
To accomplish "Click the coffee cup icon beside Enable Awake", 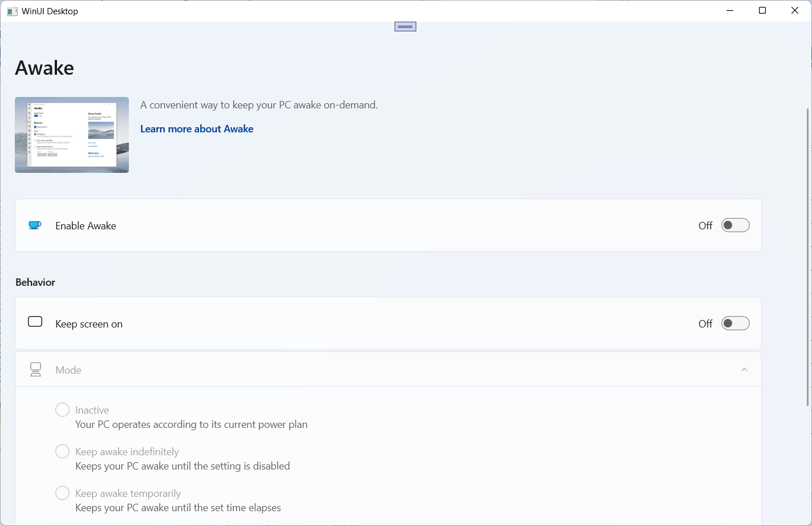I will pyautogui.click(x=35, y=225).
